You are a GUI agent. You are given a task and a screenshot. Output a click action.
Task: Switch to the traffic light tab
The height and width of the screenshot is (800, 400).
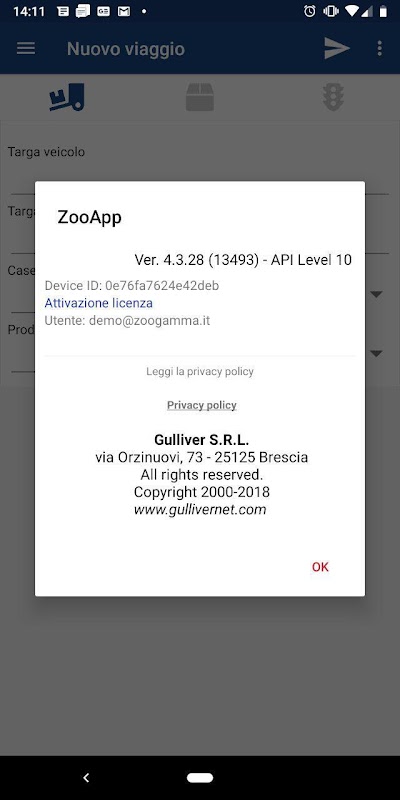[333, 97]
